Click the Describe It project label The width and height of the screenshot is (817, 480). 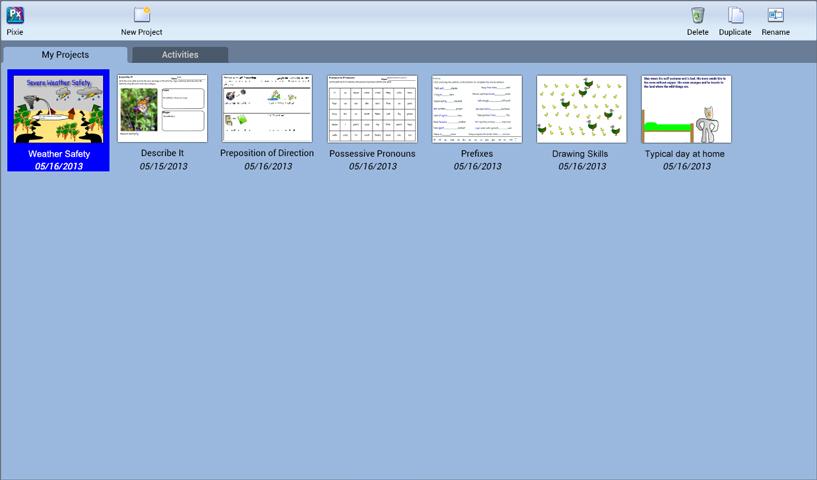click(163, 153)
